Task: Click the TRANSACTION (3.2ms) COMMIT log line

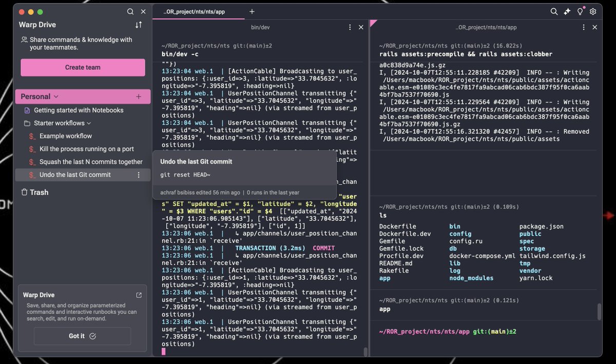Action: (248, 248)
